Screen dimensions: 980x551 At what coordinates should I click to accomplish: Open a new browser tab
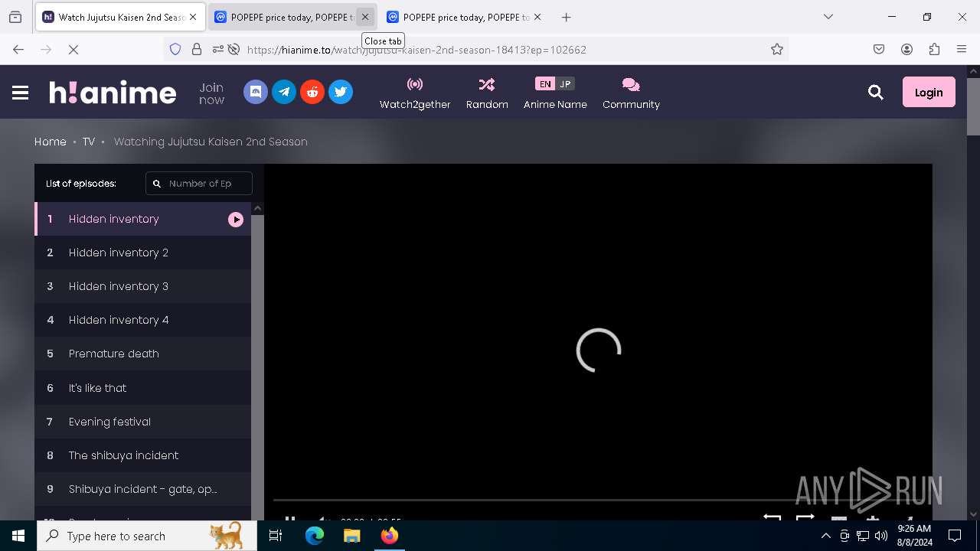coord(566,17)
